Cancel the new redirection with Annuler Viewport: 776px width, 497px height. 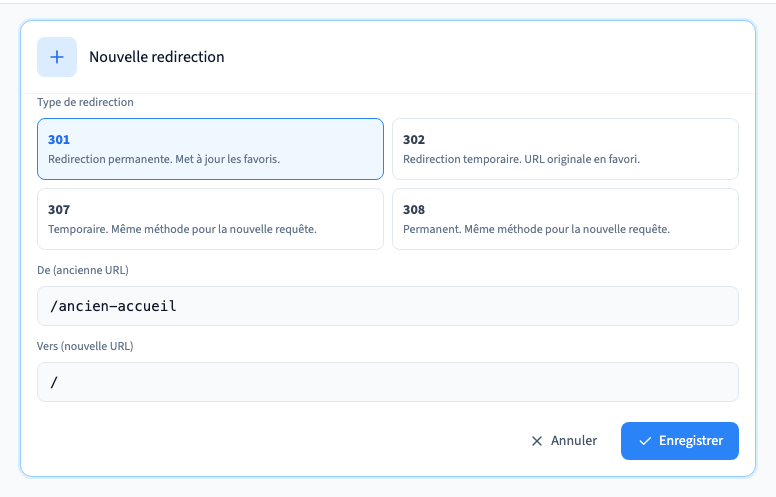[564, 441]
